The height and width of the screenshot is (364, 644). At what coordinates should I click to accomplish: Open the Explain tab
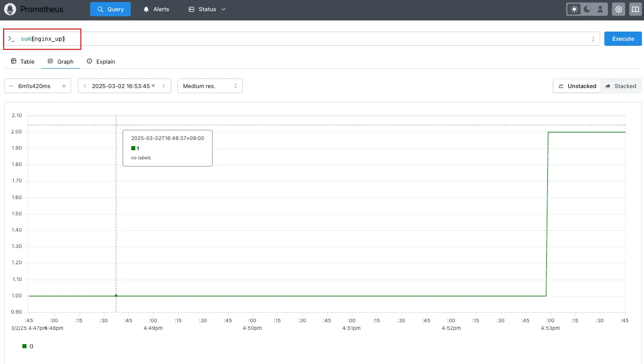tap(101, 61)
